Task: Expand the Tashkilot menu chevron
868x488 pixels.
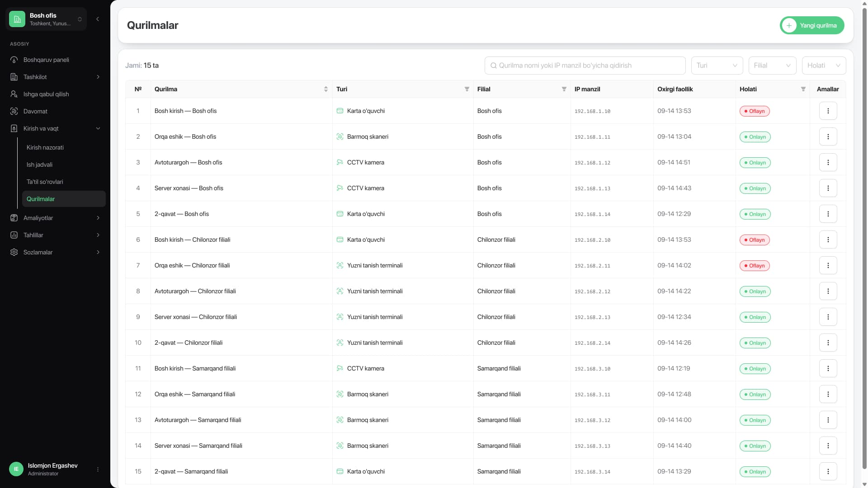Action: pyautogui.click(x=98, y=77)
